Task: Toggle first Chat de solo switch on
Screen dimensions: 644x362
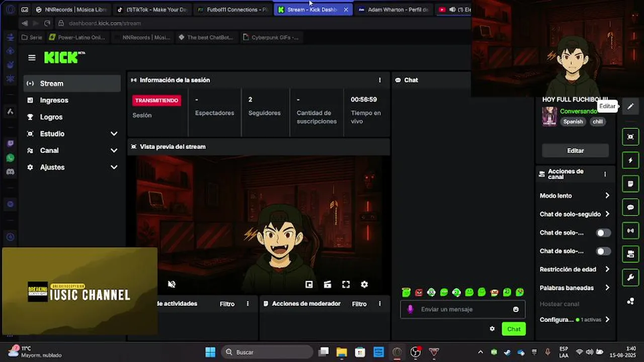Action: click(x=603, y=233)
